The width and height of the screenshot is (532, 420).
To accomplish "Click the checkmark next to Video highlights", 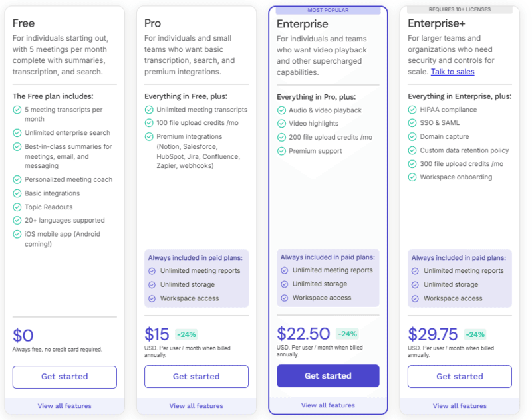I will (x=283, y=124).
